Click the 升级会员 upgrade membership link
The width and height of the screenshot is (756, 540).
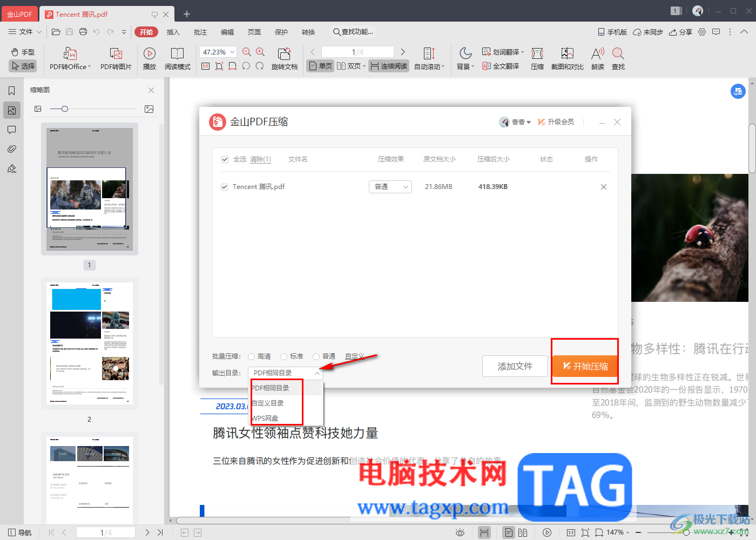coord(556,122)
